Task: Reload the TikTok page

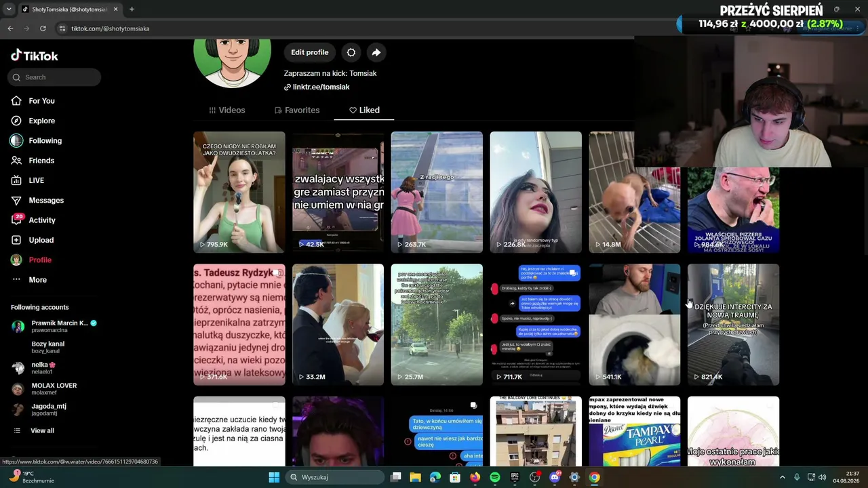Action: pyautogui.click(x=43, y=28)
